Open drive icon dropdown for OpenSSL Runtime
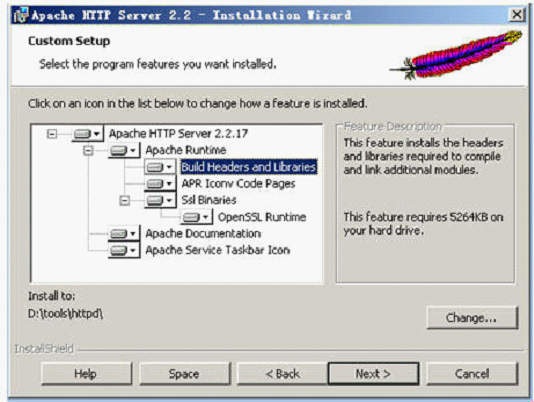534x402 pixels. tap(197, 217)
